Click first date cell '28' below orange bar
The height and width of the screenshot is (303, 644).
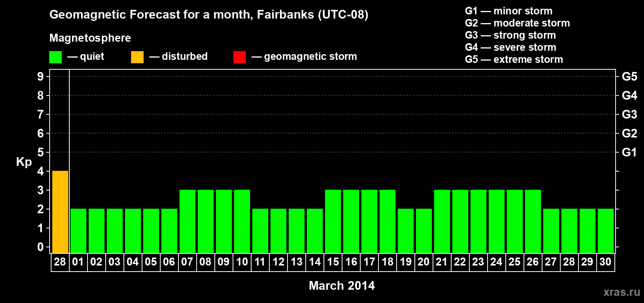60,262
